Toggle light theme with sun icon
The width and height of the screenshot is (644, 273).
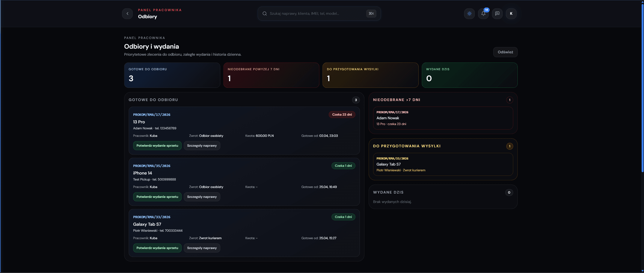[469, 13]
